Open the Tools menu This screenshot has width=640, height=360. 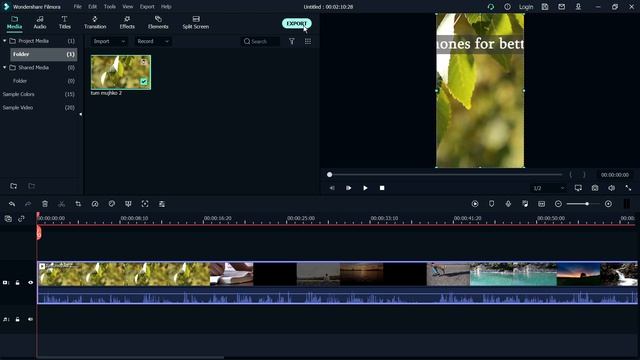click(109, 7)
